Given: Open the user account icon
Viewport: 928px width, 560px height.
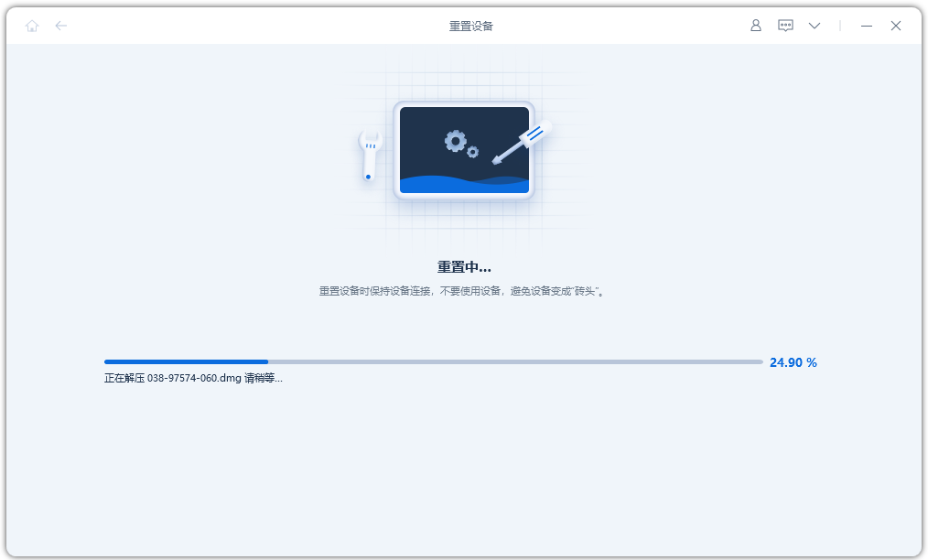Looking at the screenshot, I should click(756, 26).
